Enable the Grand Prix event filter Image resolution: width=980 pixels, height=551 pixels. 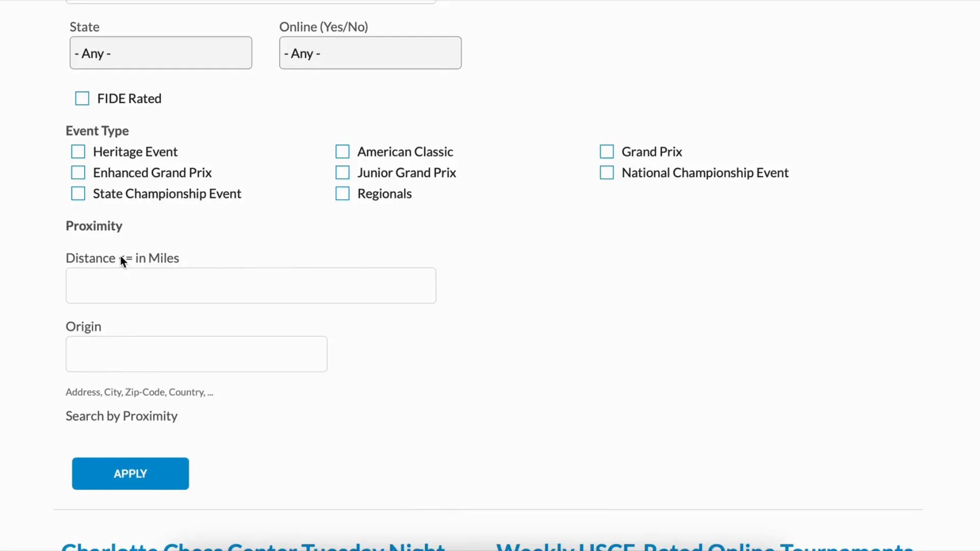coord(606,152)
